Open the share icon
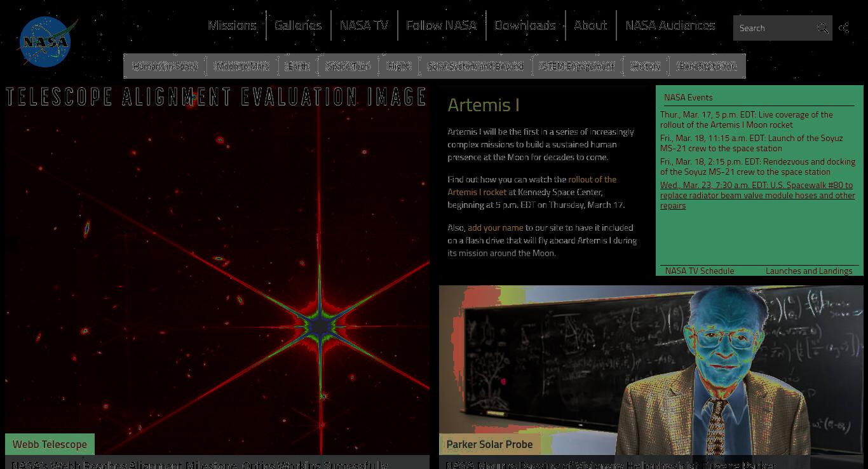 (844, 28)
